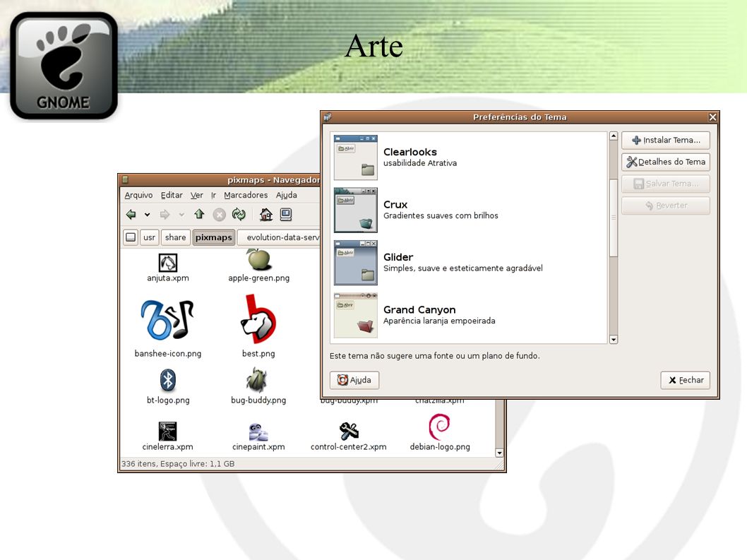Viewport: 747px width, 560px height.
Task: Click the Fechar button
Action: 685,380
